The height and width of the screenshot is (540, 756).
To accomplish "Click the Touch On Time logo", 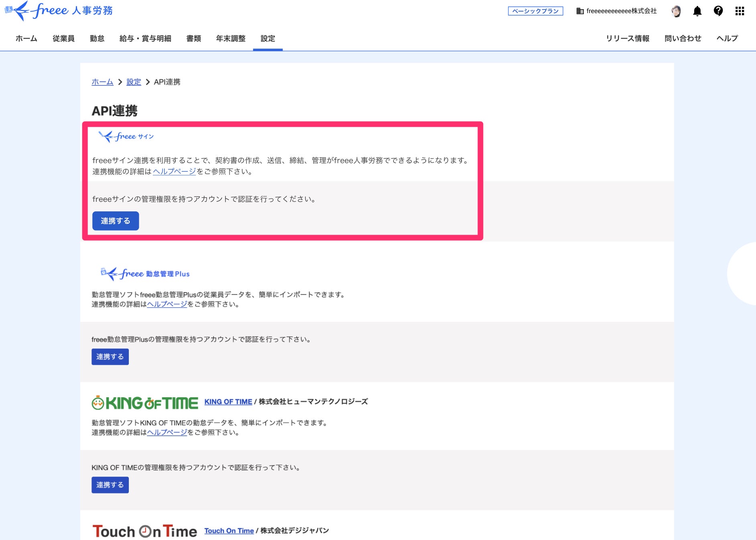I will click(145, 531).
